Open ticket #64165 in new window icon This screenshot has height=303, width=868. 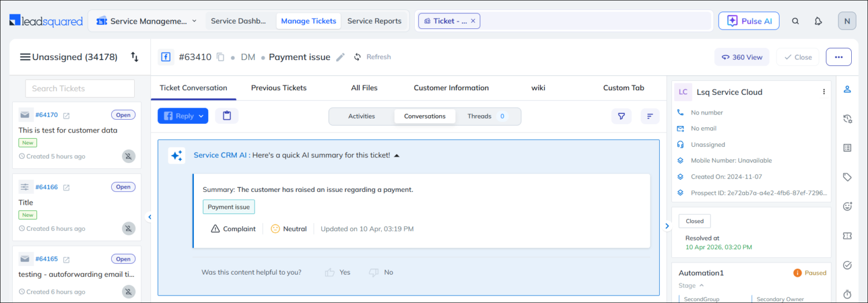tap(66, 259)
